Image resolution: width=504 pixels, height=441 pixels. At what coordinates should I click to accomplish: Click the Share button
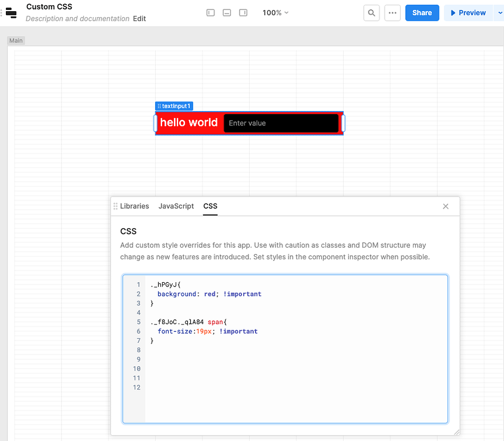(x=422, y=12)
